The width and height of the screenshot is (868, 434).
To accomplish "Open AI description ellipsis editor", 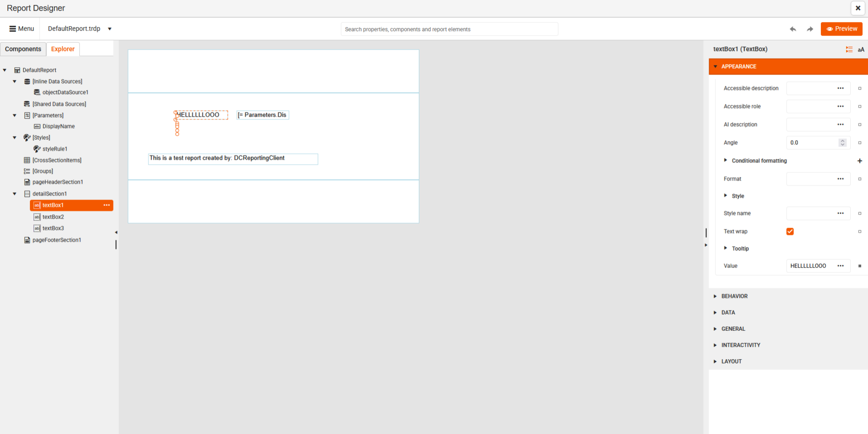I will pos(840,124).
